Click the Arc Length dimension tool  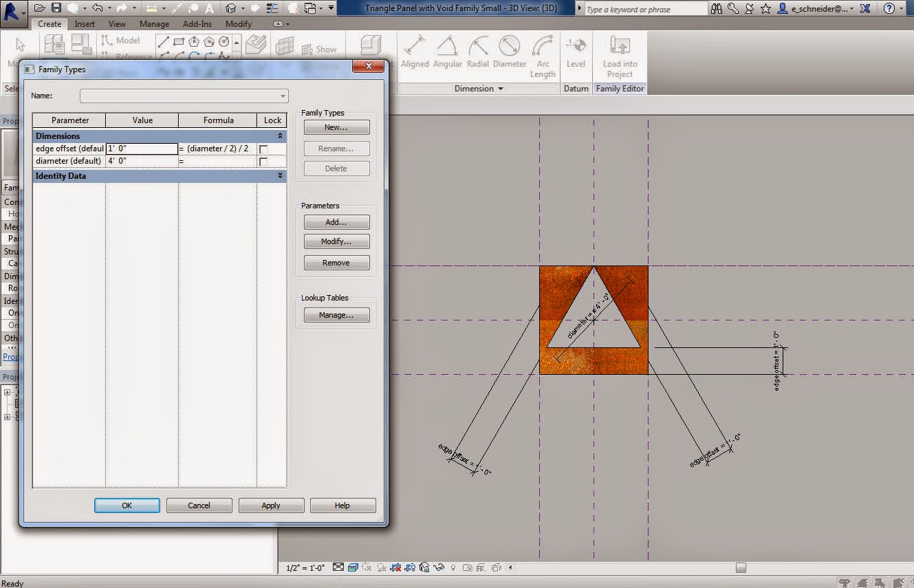543,56
